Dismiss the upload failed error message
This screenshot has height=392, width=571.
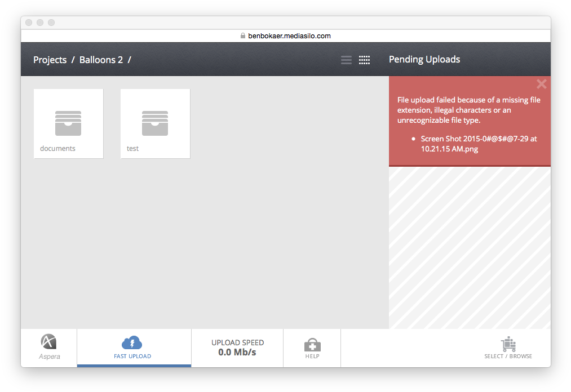(542, 84)
